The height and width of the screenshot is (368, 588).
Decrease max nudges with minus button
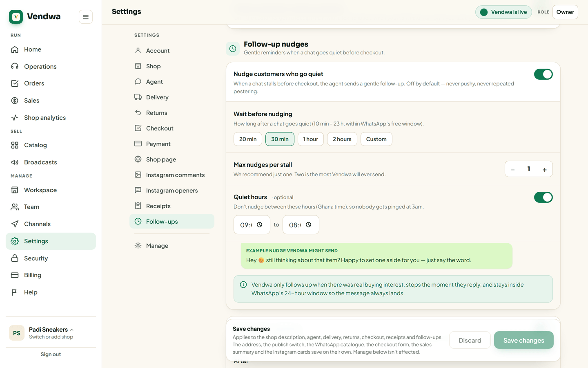pos(513,169)
